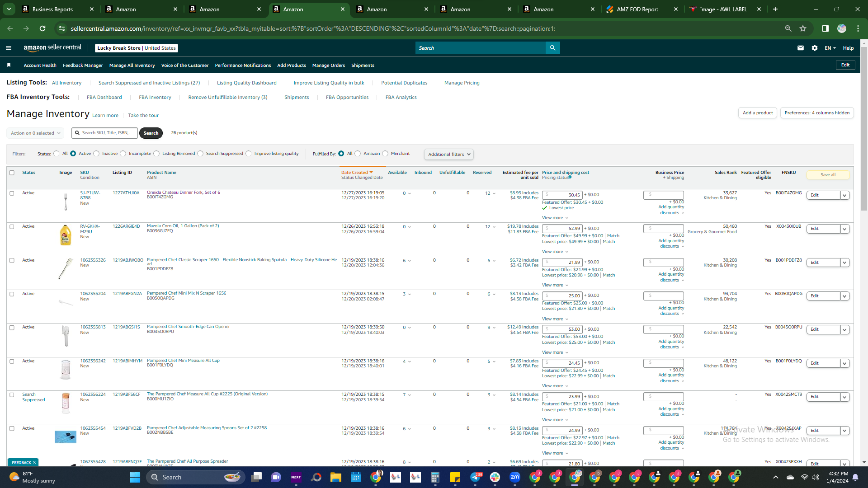The width and height of the screenshot is (868, 488).
Task: Click the Add a product button
Action: pos(758,113)
